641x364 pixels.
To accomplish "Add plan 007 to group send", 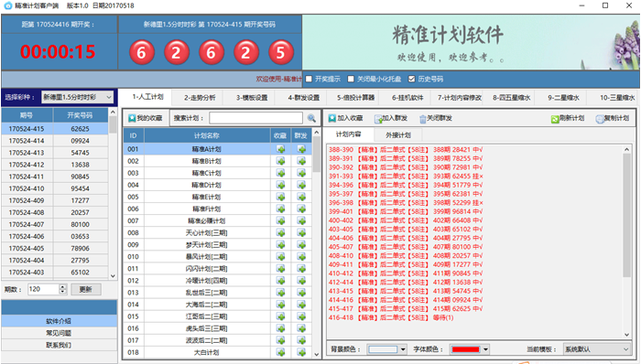I will [301, 220].
